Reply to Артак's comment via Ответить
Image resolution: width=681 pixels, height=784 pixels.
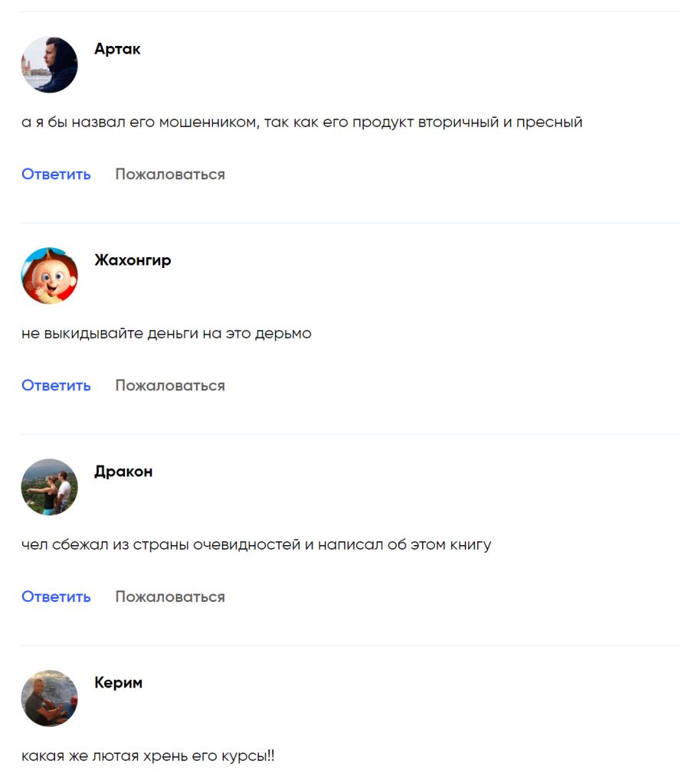point(56,174)
